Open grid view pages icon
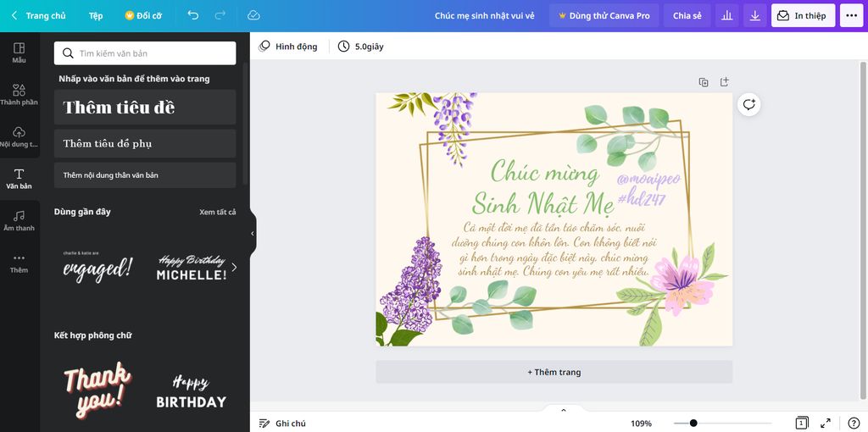The width and height of the screenshot is (868, 432). (x=802, y=424)
